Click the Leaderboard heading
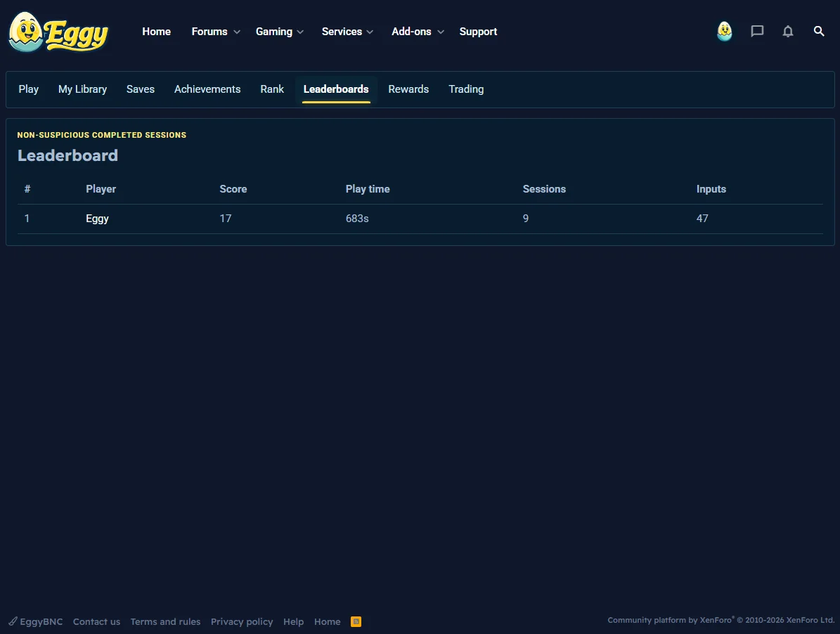This screenshot has width=840, height=634. (67, 155)
